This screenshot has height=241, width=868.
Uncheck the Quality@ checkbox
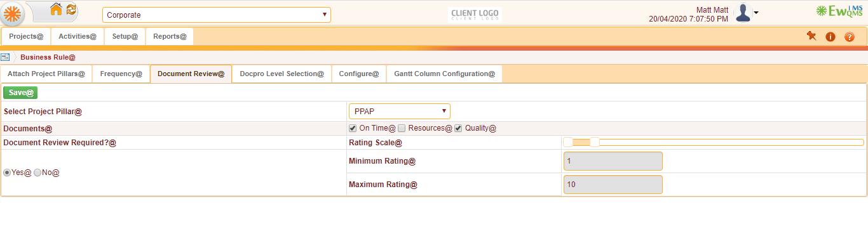tap(458, 128)
